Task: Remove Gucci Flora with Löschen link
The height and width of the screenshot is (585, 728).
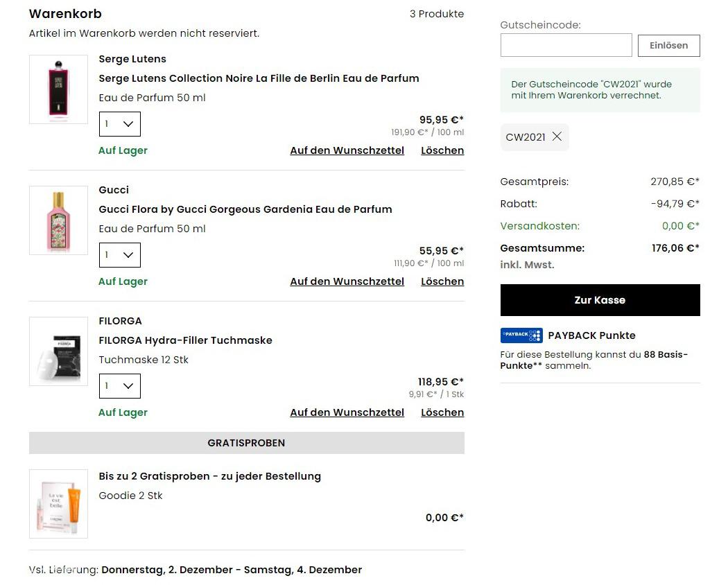Action: (442, 281)
